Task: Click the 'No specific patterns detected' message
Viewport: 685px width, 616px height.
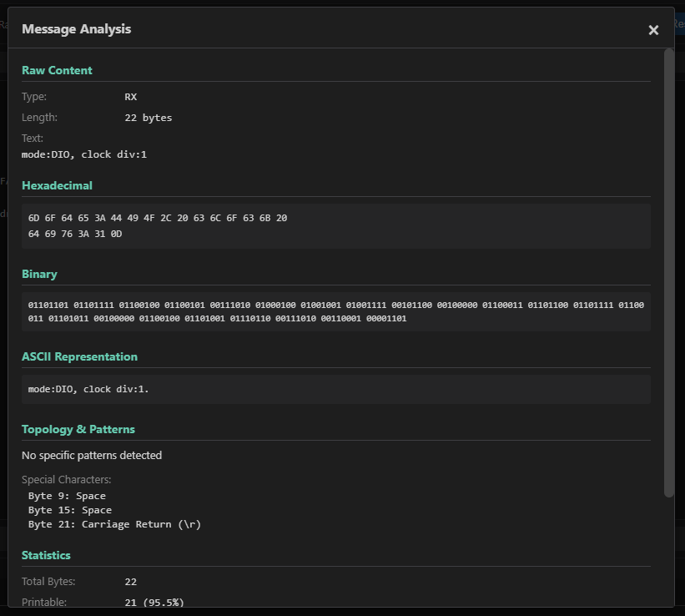Action: [92, 456]
